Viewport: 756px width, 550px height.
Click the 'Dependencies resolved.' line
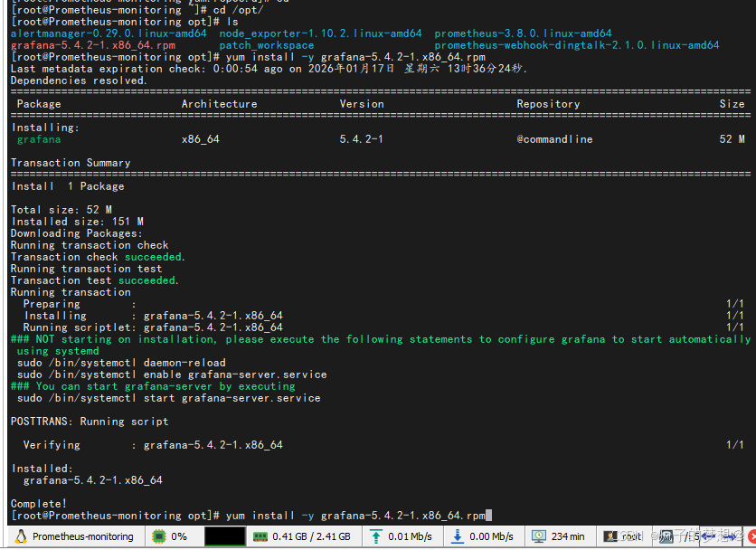click(x=79, y=81)
